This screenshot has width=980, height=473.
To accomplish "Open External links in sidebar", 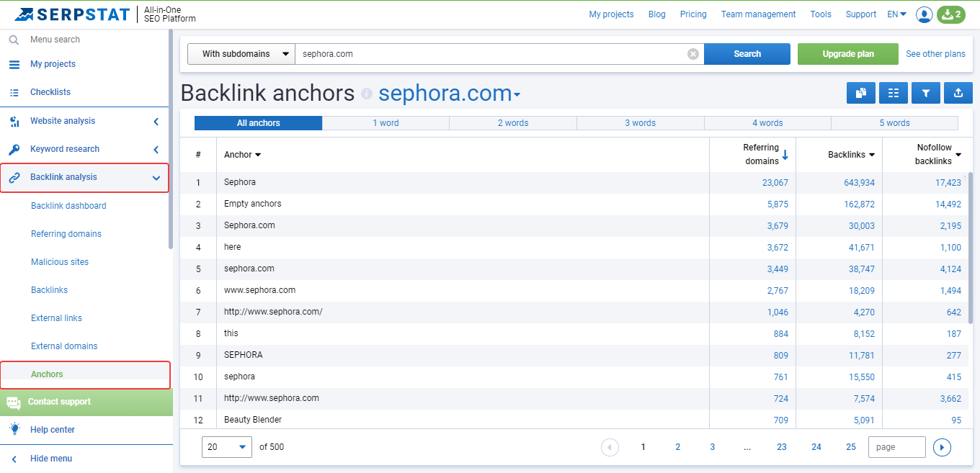I will [56, 318].
